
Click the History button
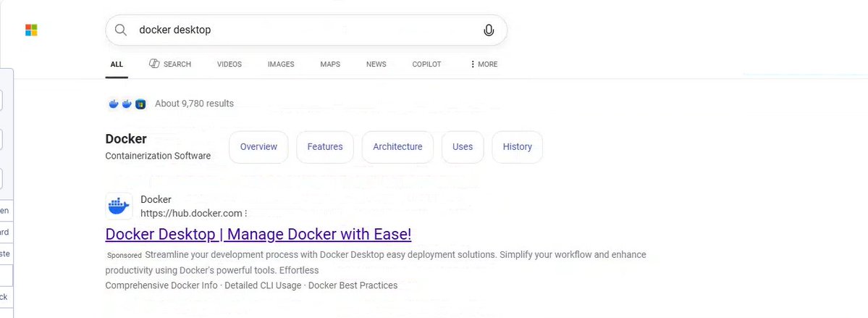(x=517, y=147)
